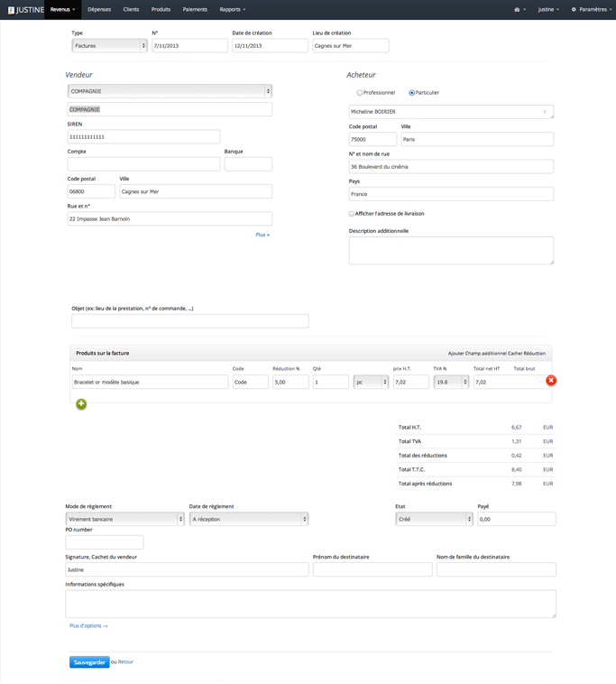616x684 pixels.
Task: Select the Professionnel buyer type
Action: click(360, 92)
